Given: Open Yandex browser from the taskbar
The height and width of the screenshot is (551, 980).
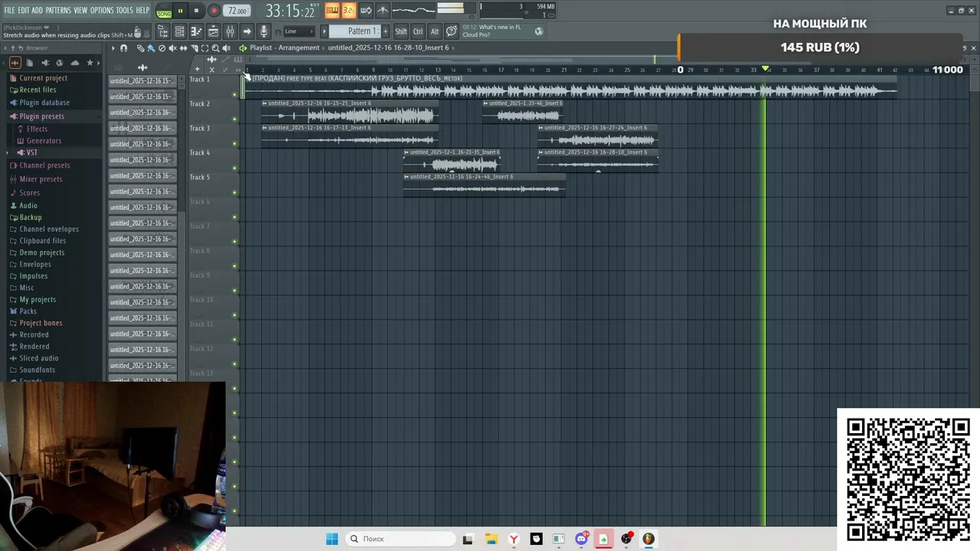Looking at the screenshot, I should 514,539.
